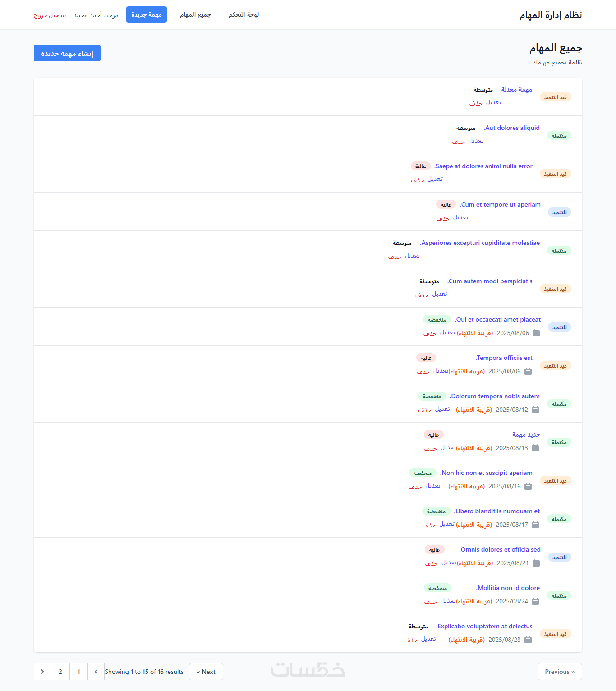Go to page 2 in pagination
616x691 pixels.
[x=60, y=672]
